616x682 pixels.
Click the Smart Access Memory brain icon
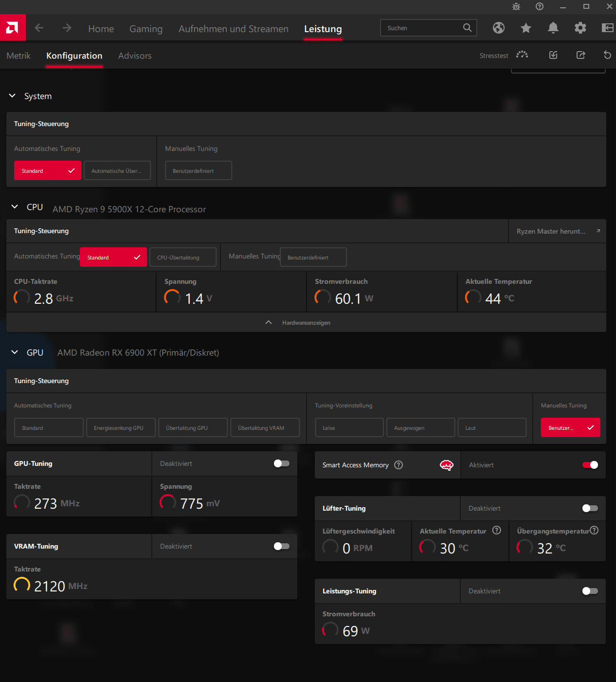[x=447, y=465]
